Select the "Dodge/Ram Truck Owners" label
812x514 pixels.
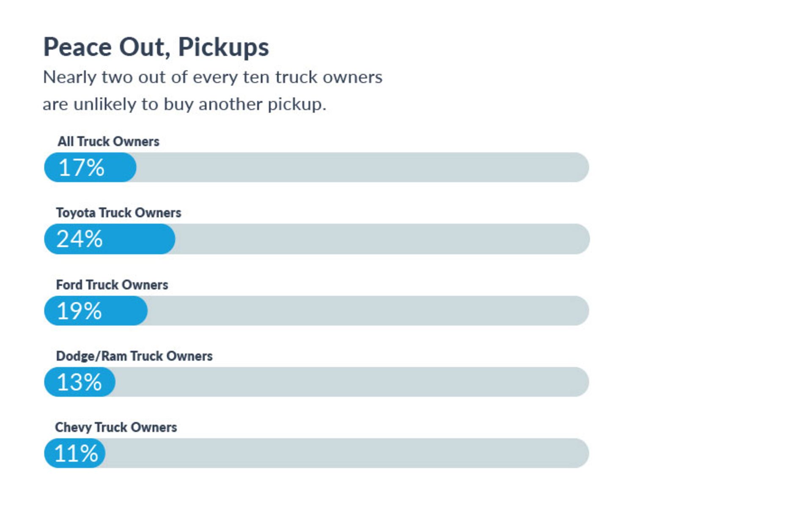(134, 356)
